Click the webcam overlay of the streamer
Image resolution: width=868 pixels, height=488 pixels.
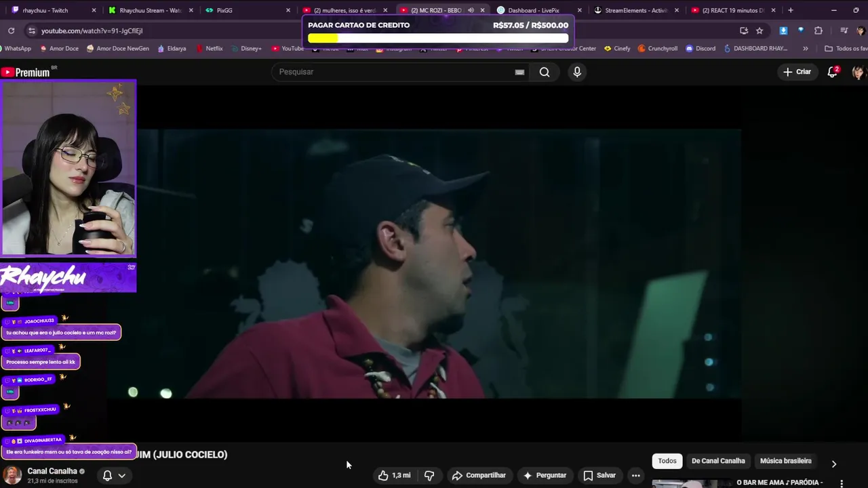68,167
